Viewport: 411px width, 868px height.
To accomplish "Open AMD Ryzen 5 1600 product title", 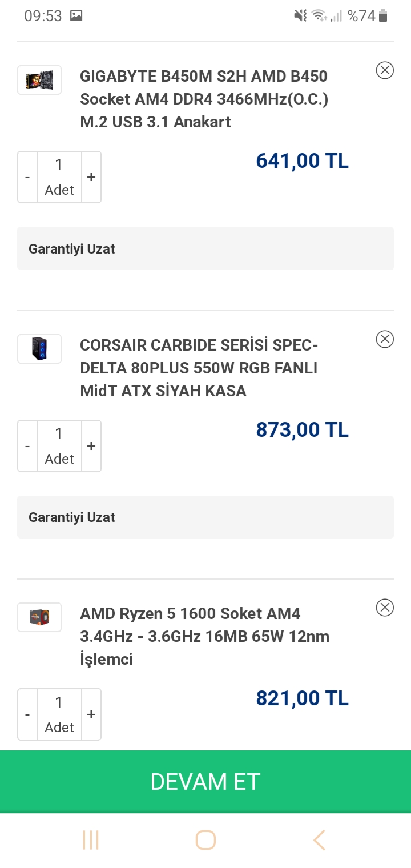I will [x=204, y=636].
